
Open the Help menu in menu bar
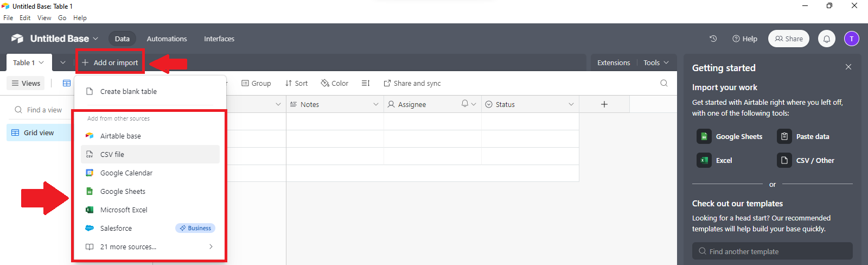[80, 18]
